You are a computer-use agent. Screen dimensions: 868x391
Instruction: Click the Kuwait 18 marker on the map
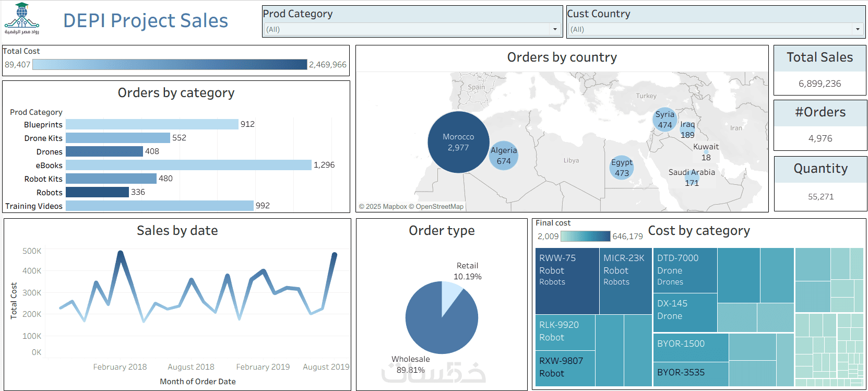point(706,152)
